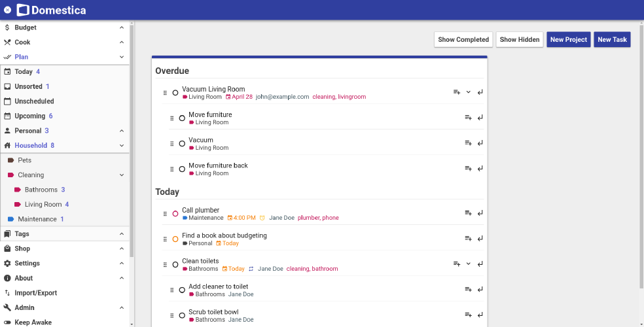The image size is (644, 327).
Task: Click add-subtask icon on Vacuum Living Room
Action: 456,93
